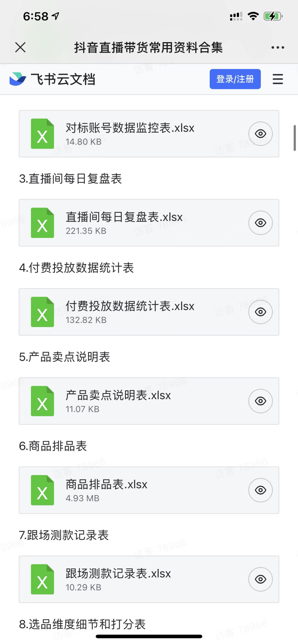Click the 付费投放数据统计表 Excel file icon
Viewport: 298px width, 644px height.
point(42,312)
